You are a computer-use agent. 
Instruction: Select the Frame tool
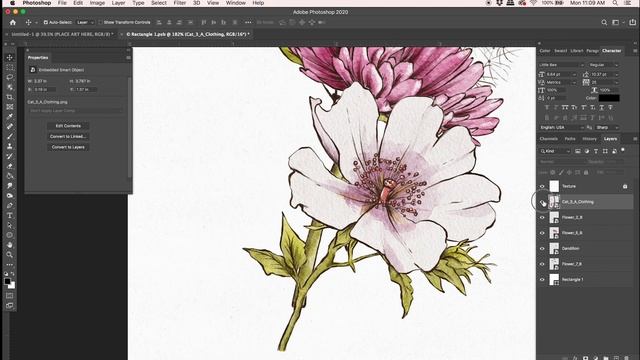tap(9, 107)
